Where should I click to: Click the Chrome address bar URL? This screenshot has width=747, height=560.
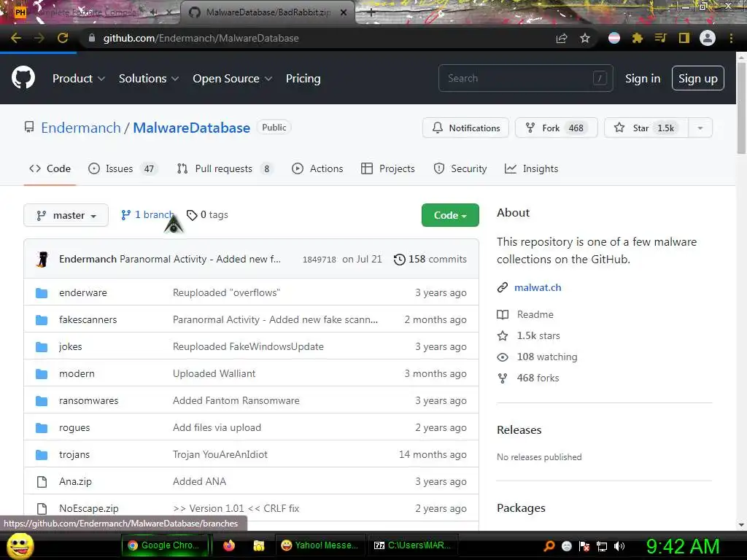[201, 38]
